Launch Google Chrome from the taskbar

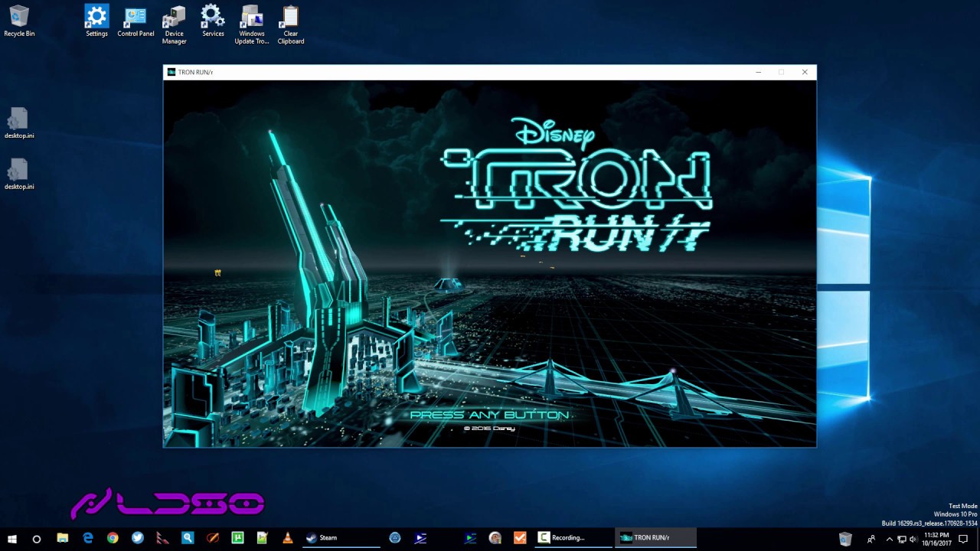pyautogui.click(x=113, y=538)
